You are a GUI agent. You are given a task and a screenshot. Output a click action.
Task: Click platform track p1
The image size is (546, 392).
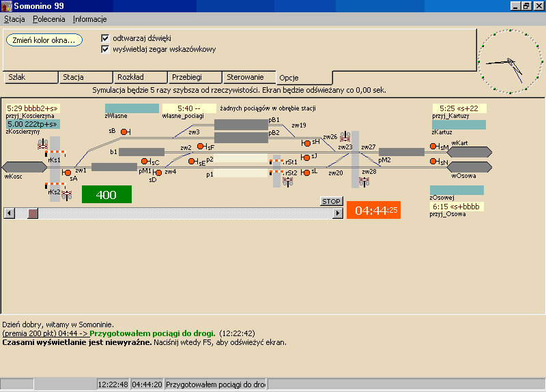[240, 173]
